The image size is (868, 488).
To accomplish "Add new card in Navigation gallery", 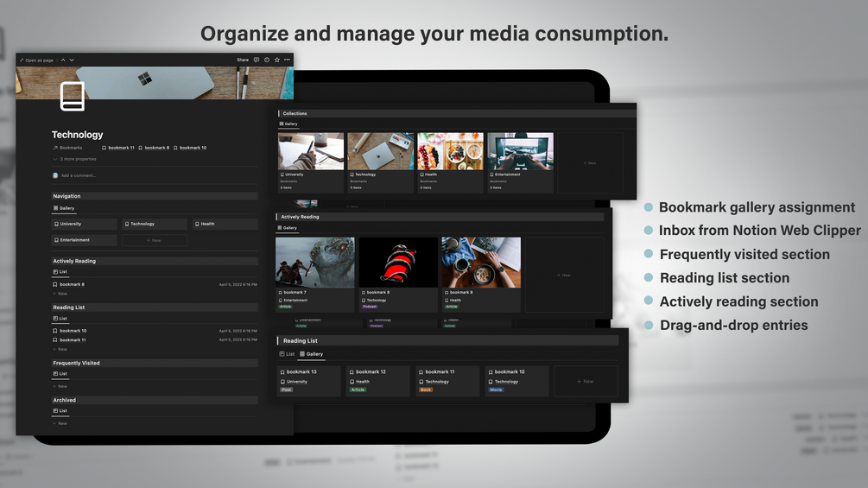I will [155, 240].
